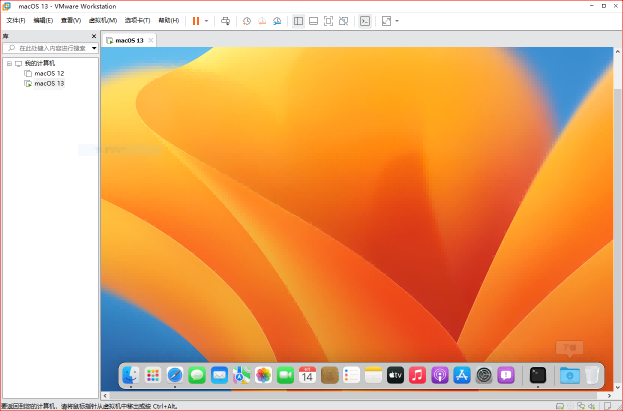Open Launchpad from the dock
This screenshot has height=411, width=623.
click(x=153, y=375)
